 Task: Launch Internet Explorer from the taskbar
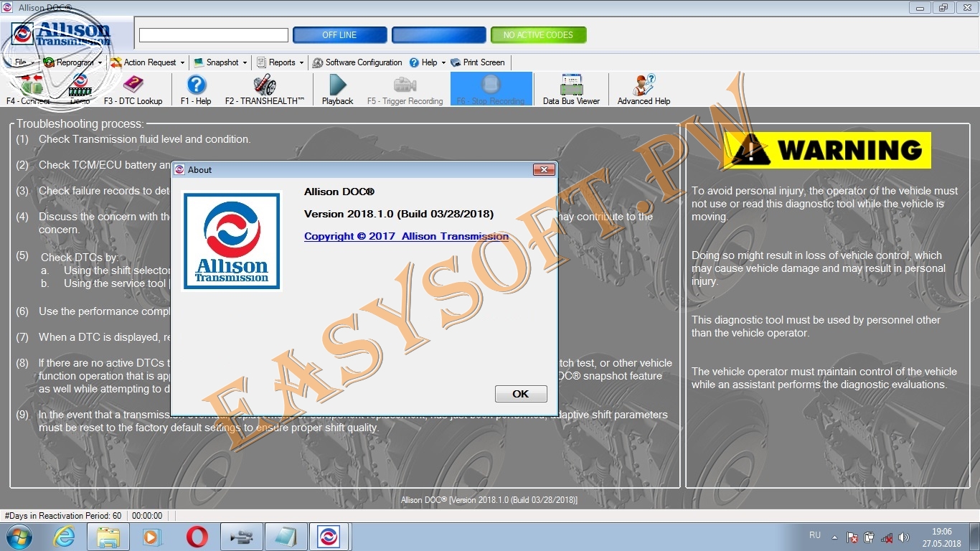[x=64, y=537]
